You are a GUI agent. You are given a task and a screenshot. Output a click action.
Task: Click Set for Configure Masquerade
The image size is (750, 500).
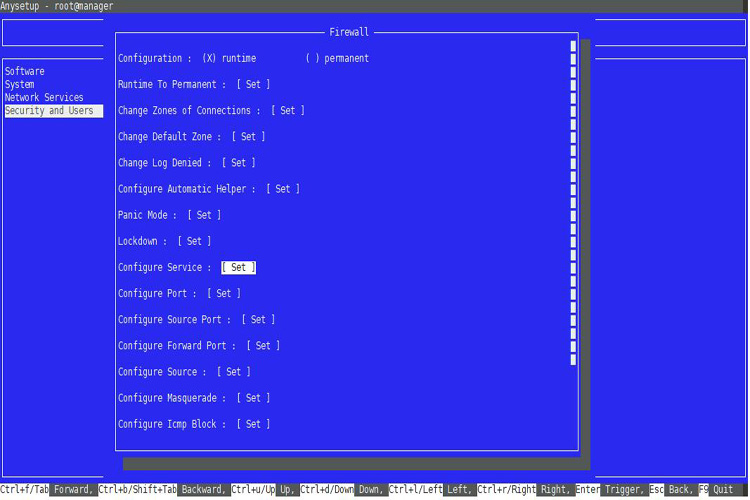pyautogui.click(x=253, y=398)
